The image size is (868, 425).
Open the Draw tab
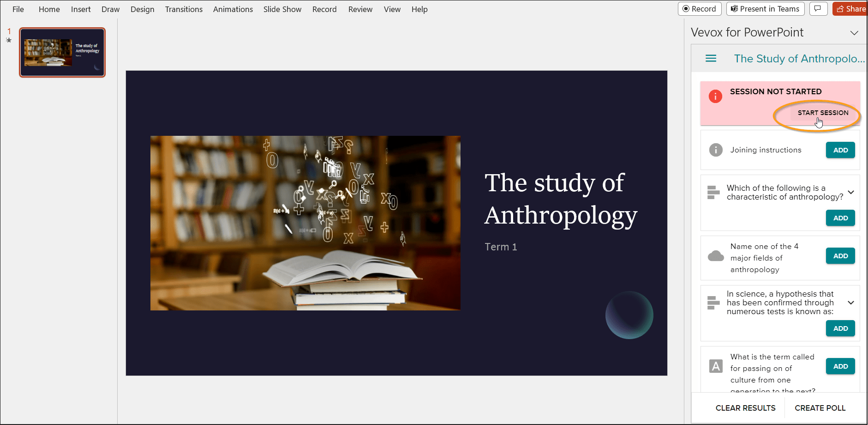point(111,9)
